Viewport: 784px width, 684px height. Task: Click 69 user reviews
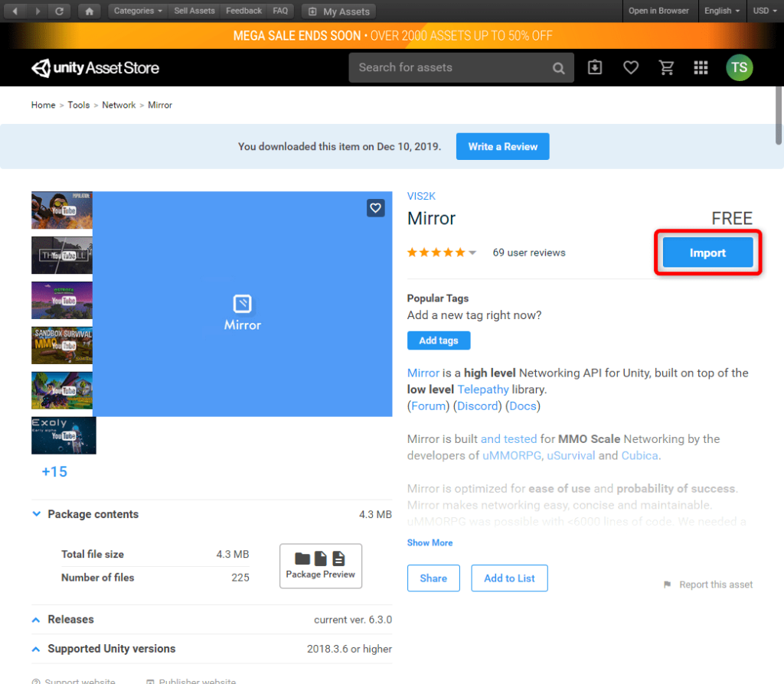tap(529, 252)
